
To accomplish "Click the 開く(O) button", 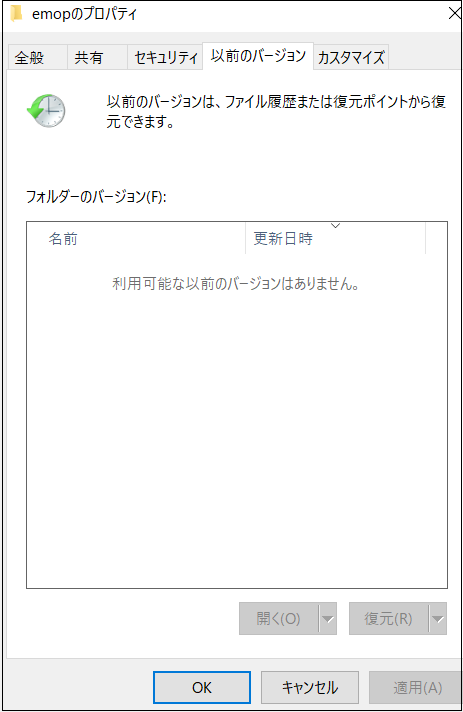I will click(x=279, y=618).
